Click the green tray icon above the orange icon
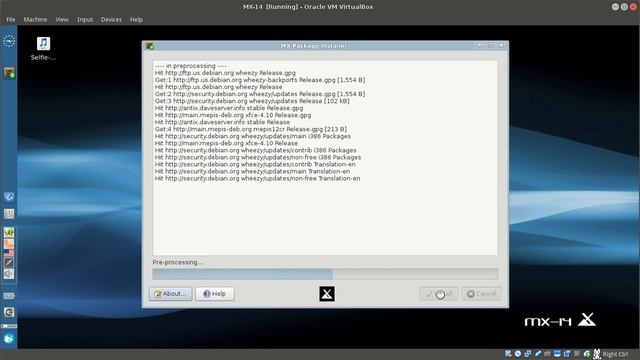 9,232
